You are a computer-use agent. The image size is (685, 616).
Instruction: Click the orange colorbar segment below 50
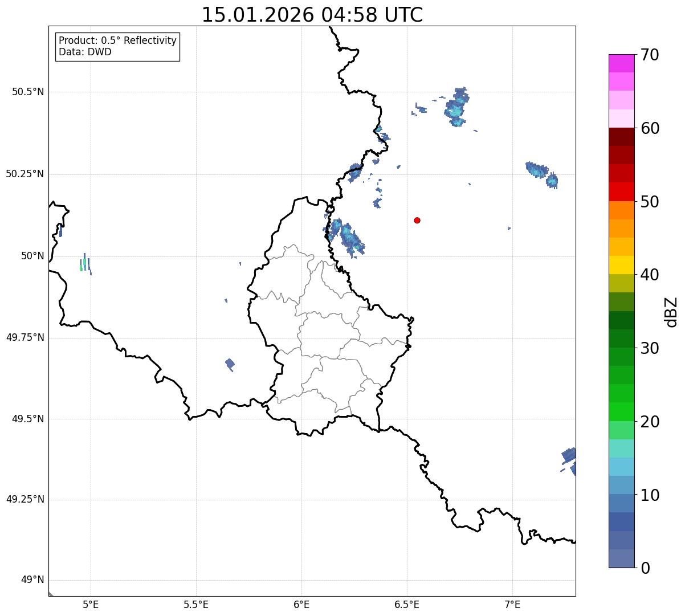click(x=622, y=210)
